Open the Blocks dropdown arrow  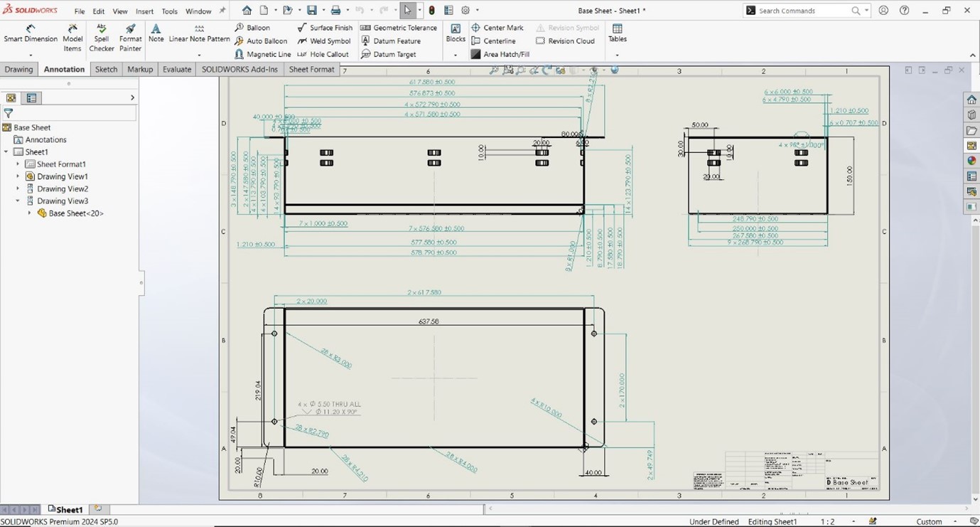coord(456,55)
